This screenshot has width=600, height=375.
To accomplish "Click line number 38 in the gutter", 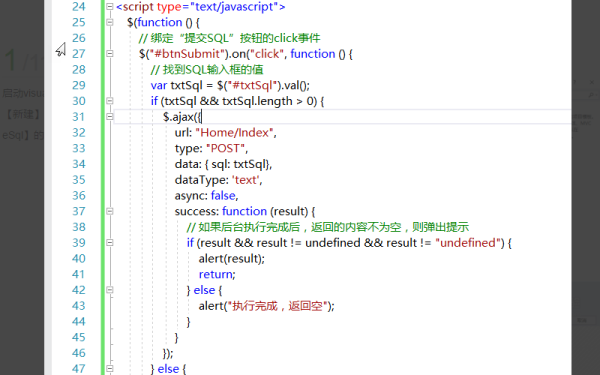I will click(79, 227).
